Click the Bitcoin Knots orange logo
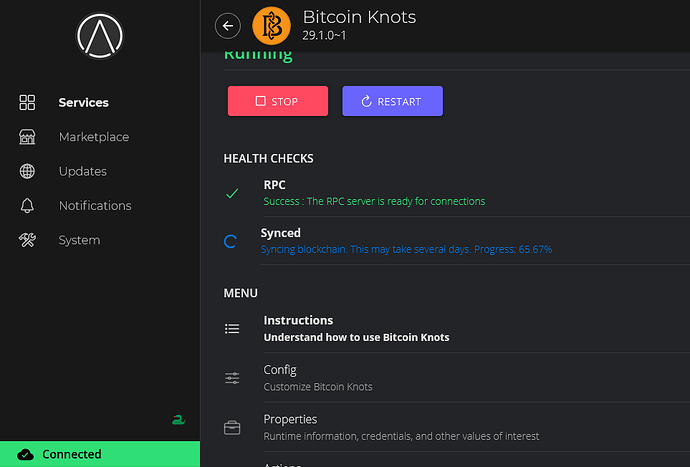The width and height of the screenshot is (690, 467). click(271, 26)
